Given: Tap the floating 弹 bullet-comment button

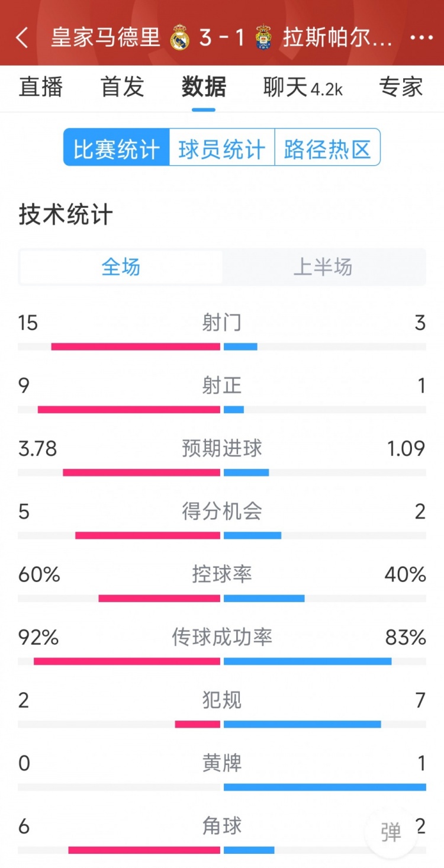Looking at the screenshot, I should tap(391, 832).
